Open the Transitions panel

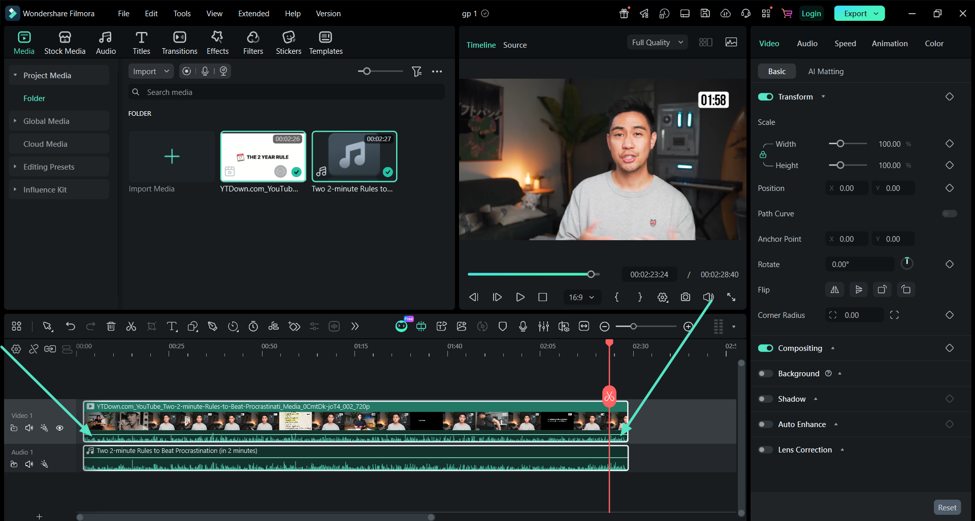pyautogui.click(x=179, y=43)
